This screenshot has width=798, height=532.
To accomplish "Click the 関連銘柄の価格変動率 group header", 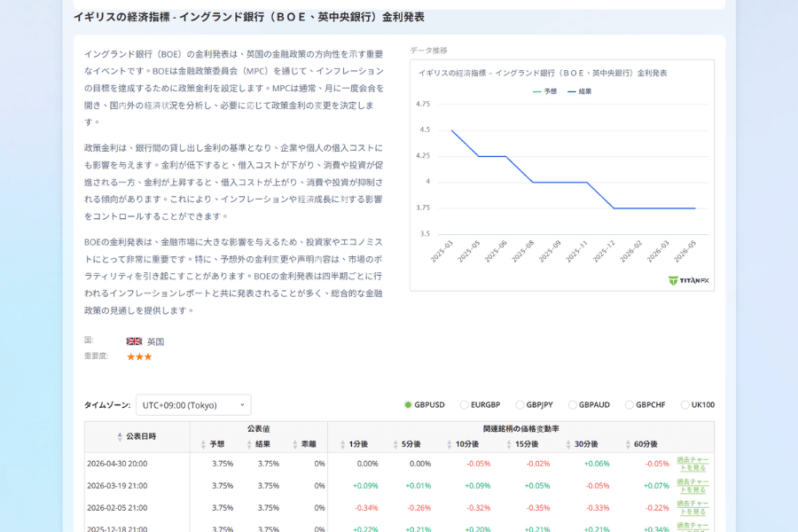I will [520, 429].
